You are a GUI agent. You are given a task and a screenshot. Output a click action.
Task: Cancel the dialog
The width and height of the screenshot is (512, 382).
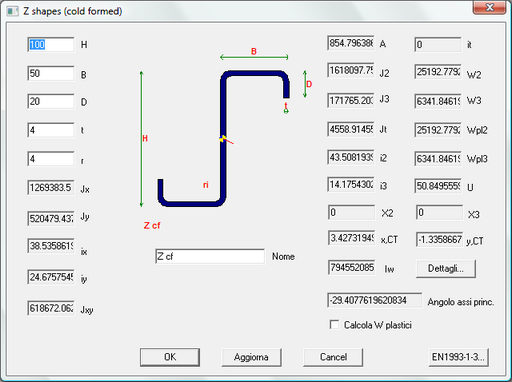(333, 357)
